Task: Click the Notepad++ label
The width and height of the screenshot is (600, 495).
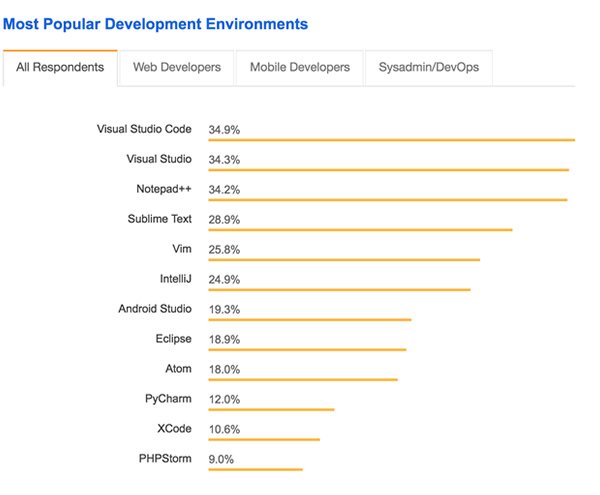Action: click(x=163, y=189)
